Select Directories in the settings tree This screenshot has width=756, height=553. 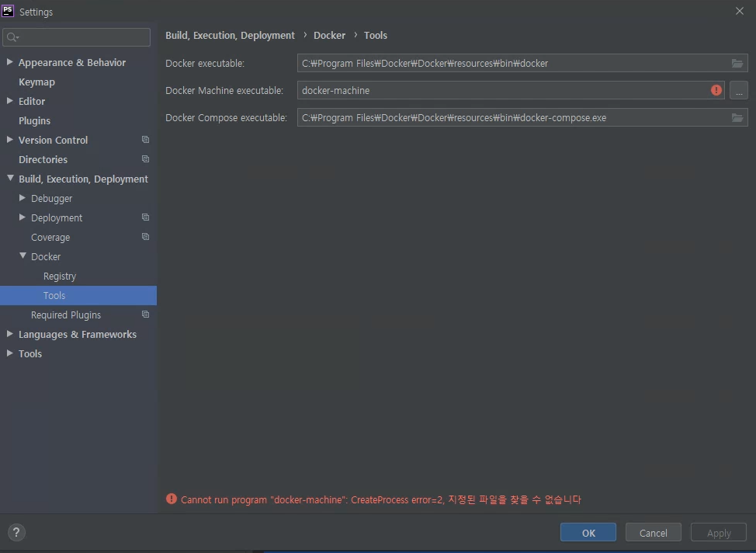pyautogui.click(x=43, y=159)
